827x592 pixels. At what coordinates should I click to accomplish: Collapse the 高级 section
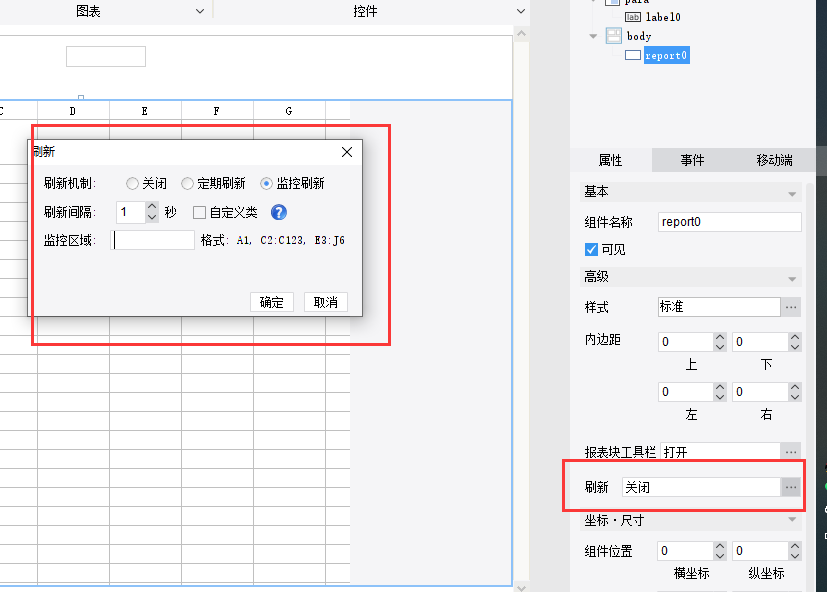click(792, 279)
